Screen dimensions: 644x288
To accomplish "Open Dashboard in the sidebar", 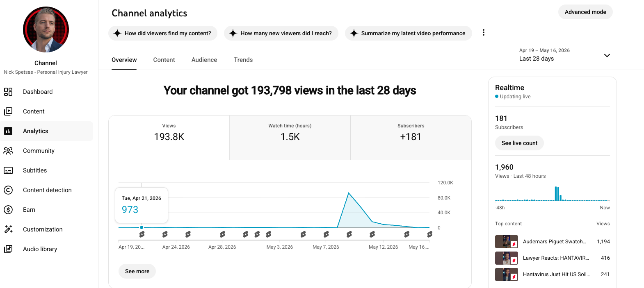I will 47,92.
